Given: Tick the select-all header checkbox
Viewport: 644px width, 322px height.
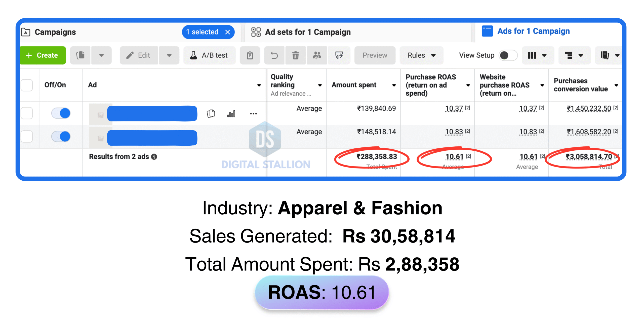Looking at the screenshot, I should click(27, 85).
